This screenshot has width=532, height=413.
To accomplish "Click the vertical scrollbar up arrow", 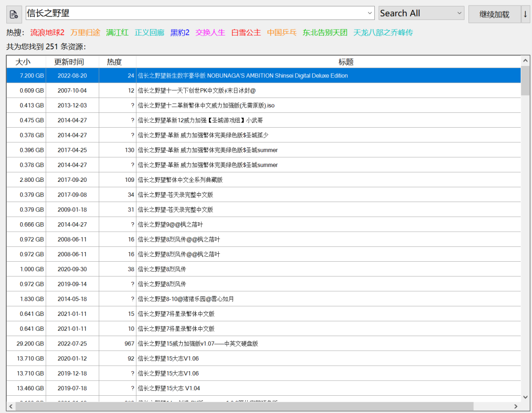I will tap(525, 61).
